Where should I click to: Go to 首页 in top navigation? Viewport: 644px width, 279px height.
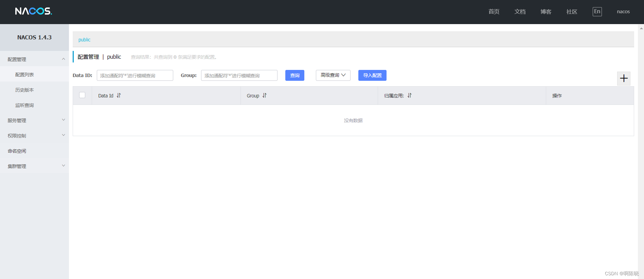tap(494, 12)
